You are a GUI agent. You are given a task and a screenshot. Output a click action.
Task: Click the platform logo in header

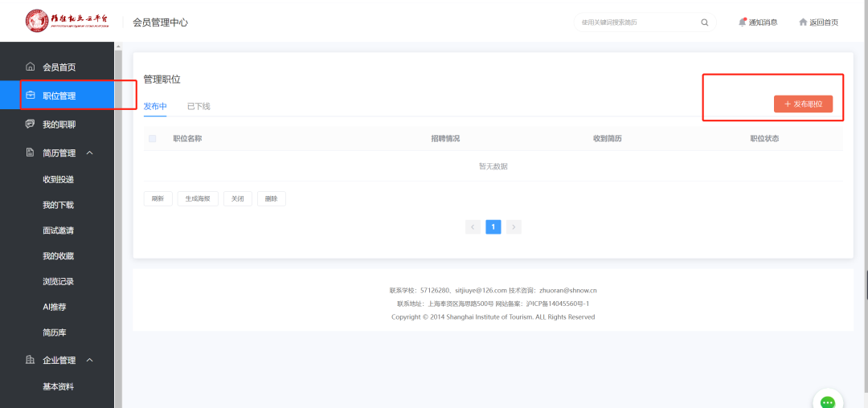coord(67,21)
